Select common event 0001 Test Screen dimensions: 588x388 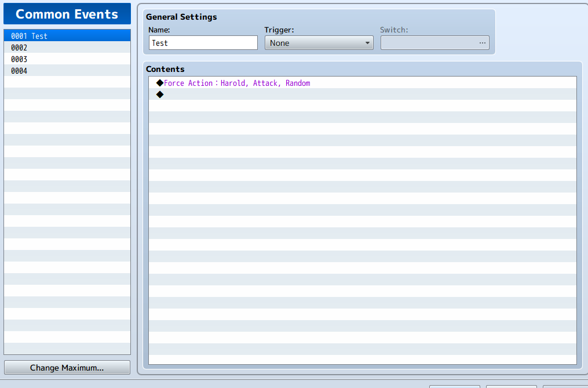pyautogui.click(x=67, y=36)
